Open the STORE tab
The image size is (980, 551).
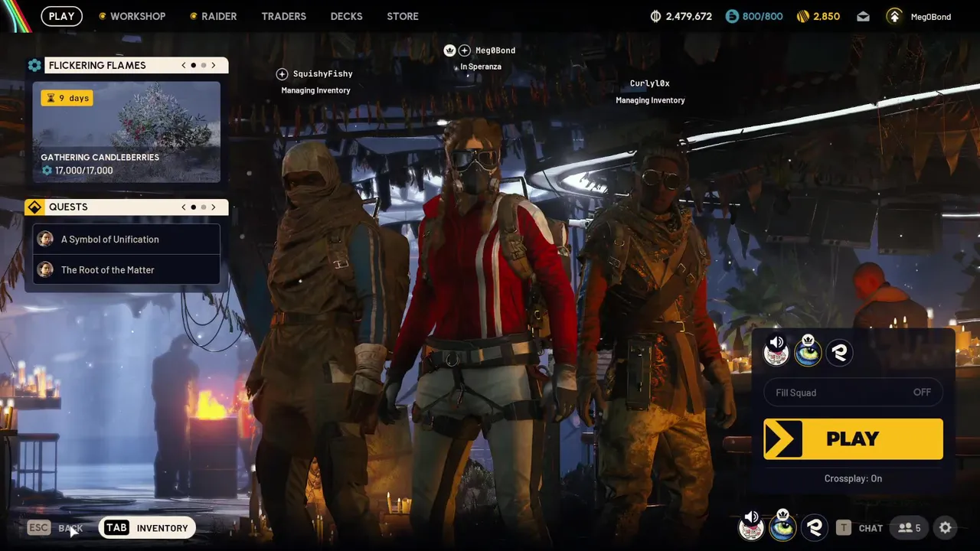click(403, 16)
